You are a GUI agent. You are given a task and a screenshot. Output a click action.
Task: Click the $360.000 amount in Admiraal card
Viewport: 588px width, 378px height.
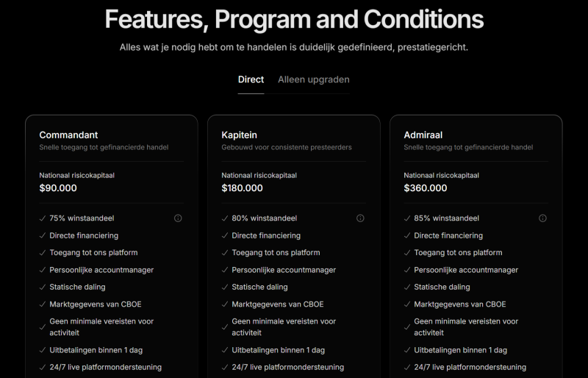(425, 188)
